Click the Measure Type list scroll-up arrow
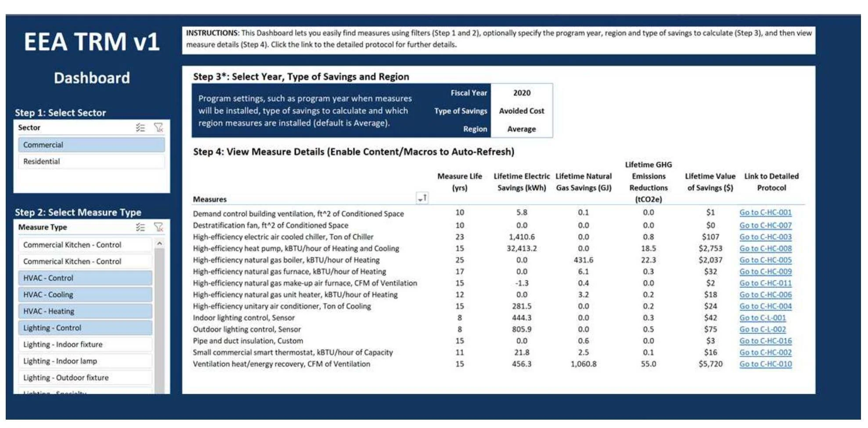Viewport: 868px width, 428px height. click(x=160, y=243)
